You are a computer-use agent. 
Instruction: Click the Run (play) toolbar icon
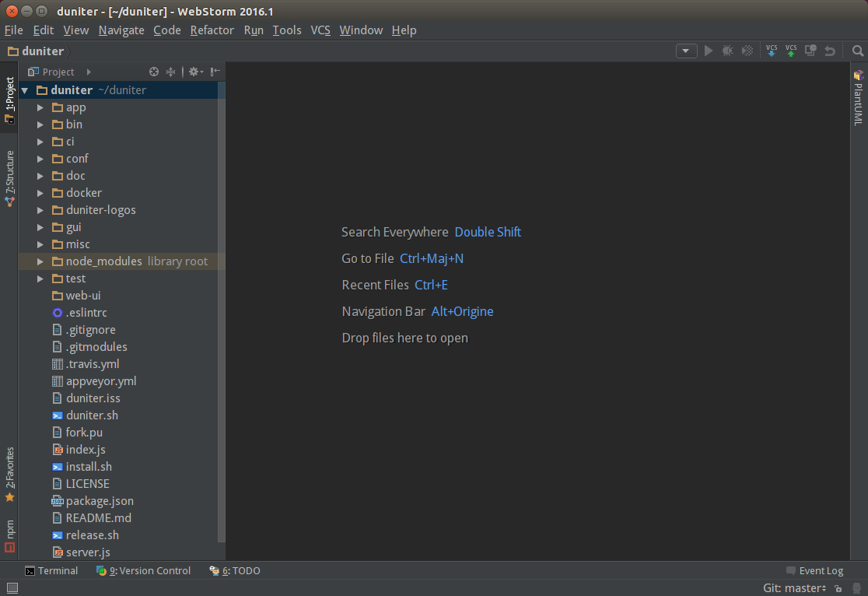click(x=708, y=51)
